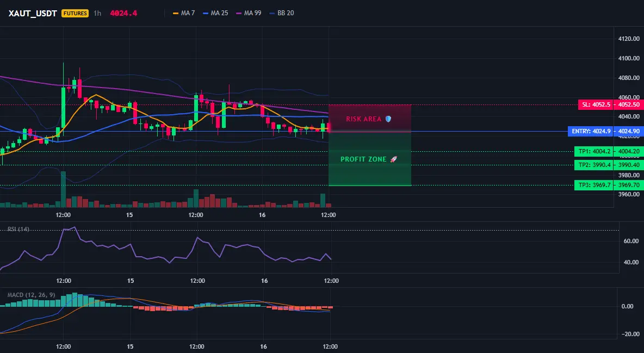Click the 4052.50 red price tag on axis
This screenshot has height=353, width=644.
point(629,105)
